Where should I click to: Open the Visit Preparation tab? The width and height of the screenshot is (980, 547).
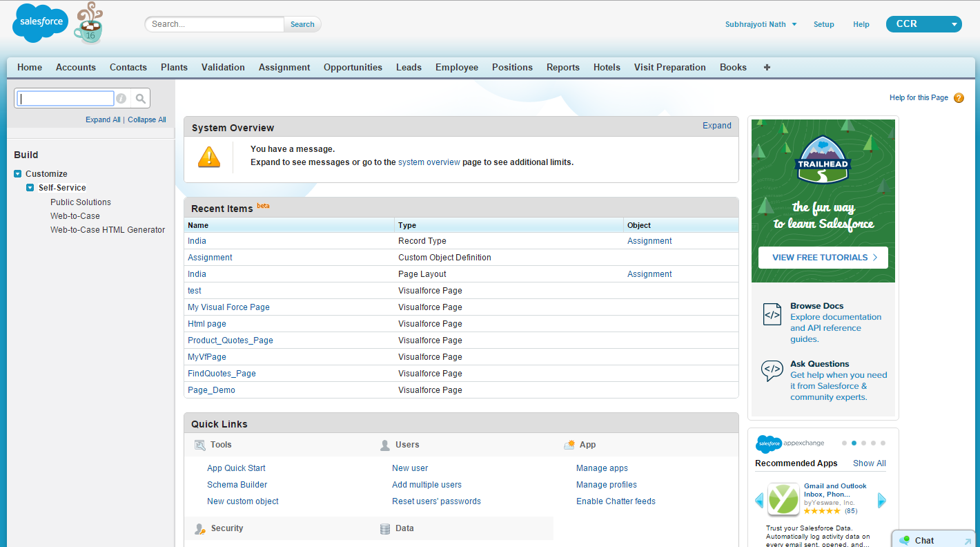pyautogui.click(x=670, y=67)
